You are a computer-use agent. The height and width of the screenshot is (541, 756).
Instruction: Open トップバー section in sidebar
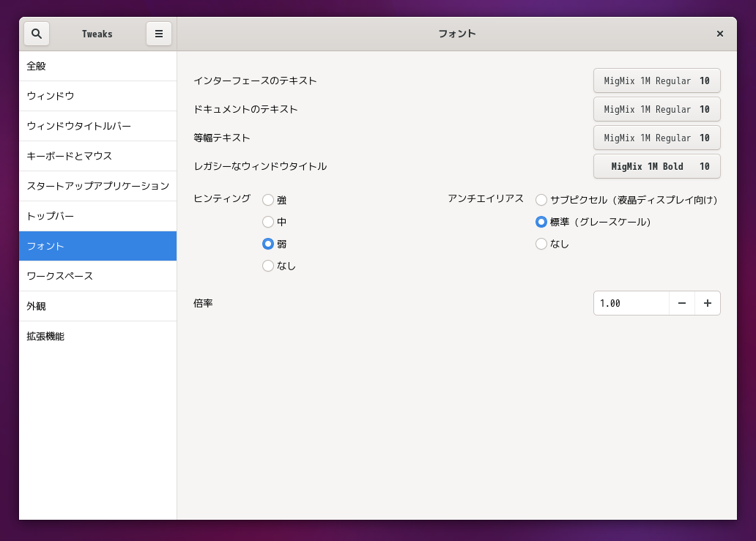pyautogui.click(x=98, y=216)
